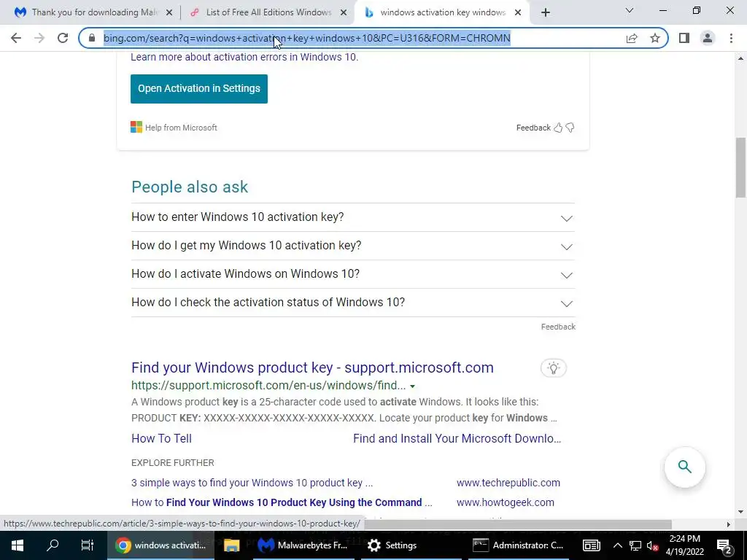Screen dimensions: 747x560
Task: Open Find and Install Your Microsoft Downloads link
Action: coord(457,438)
